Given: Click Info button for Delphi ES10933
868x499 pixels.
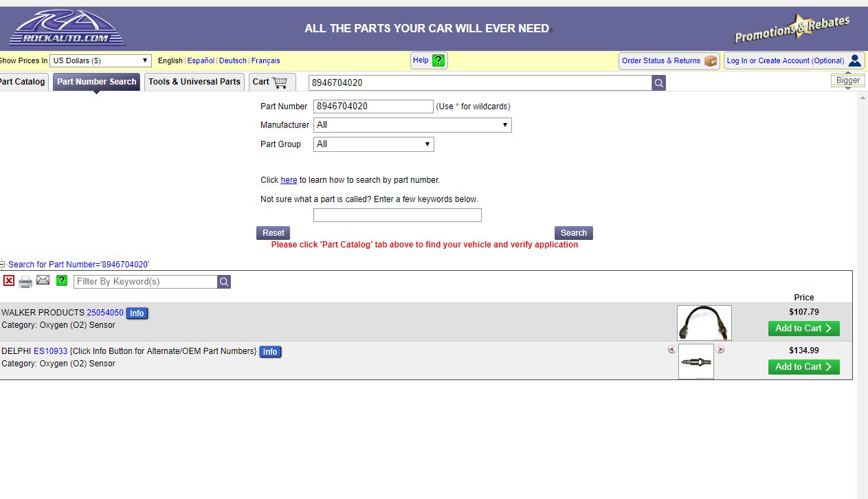Looking at the screenshot, I should [x=270, y=352].
